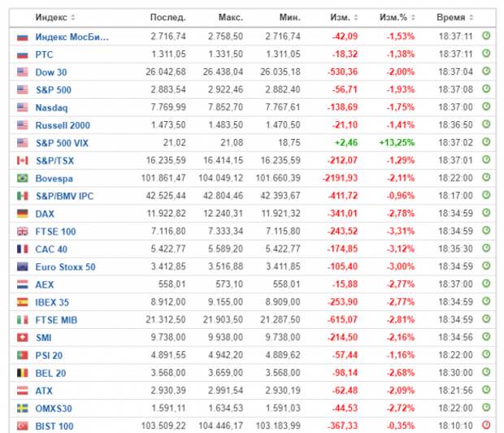Open the Индекс МосБи... index link
Image resolution: width=504 pixels, height=433 pixels.
(x=72, y=37)
